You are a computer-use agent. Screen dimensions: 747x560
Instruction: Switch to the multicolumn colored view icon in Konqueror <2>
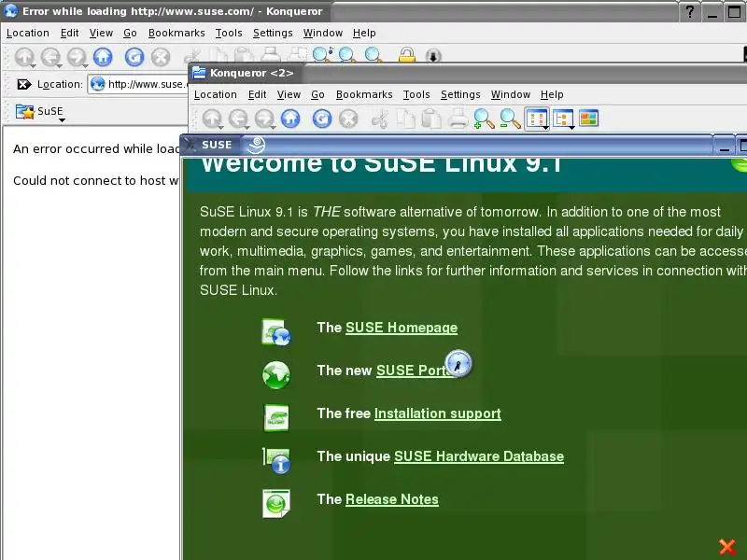(x=589, y=119)
